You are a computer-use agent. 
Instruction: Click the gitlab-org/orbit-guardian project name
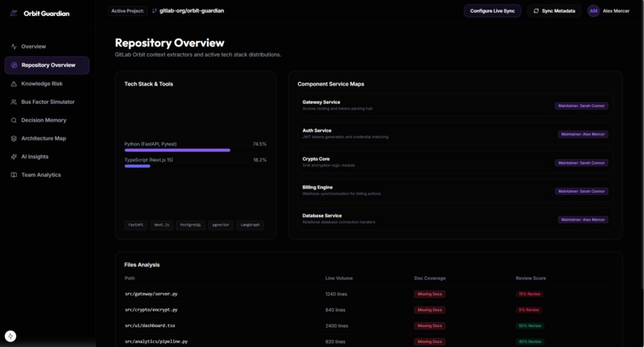(192, 10)
